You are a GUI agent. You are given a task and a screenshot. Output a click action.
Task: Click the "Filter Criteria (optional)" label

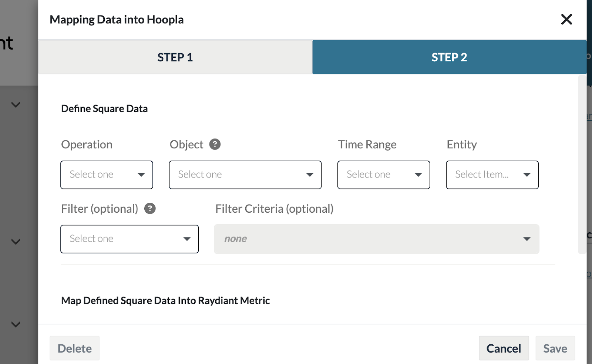(x=275, y=209)
